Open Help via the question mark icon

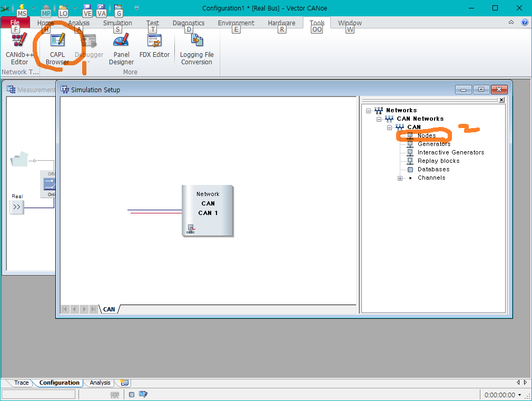point(525,23)
